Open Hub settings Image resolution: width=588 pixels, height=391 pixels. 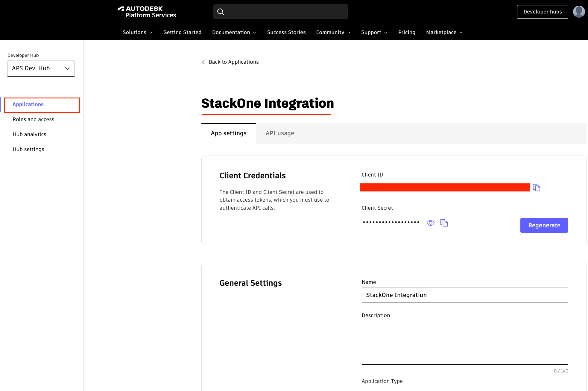[28, 149]
